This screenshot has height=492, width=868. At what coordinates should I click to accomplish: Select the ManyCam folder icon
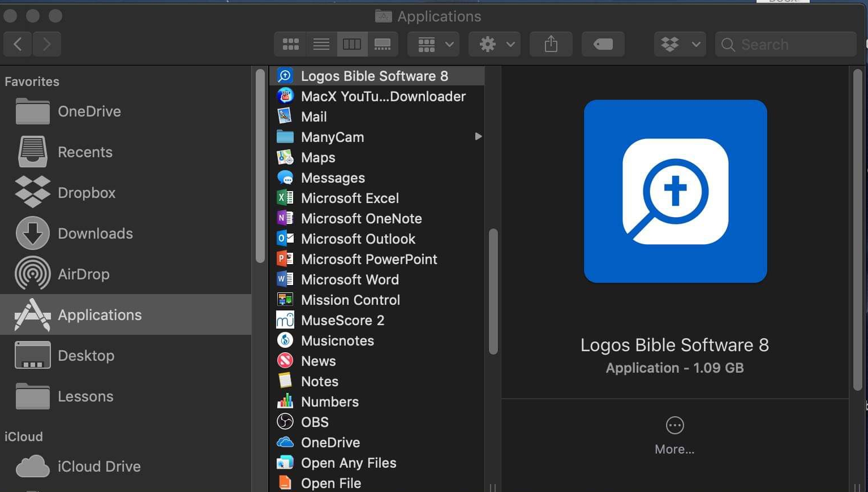pos(285,137)
